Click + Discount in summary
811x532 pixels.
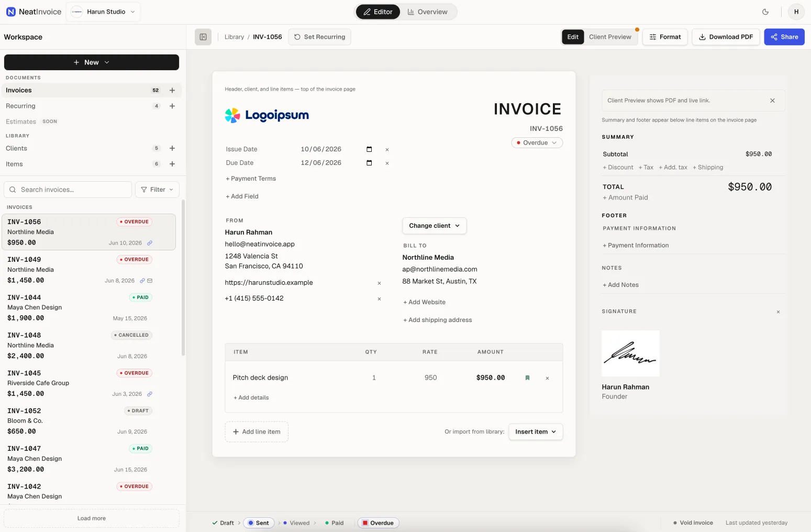coord(618,168)
